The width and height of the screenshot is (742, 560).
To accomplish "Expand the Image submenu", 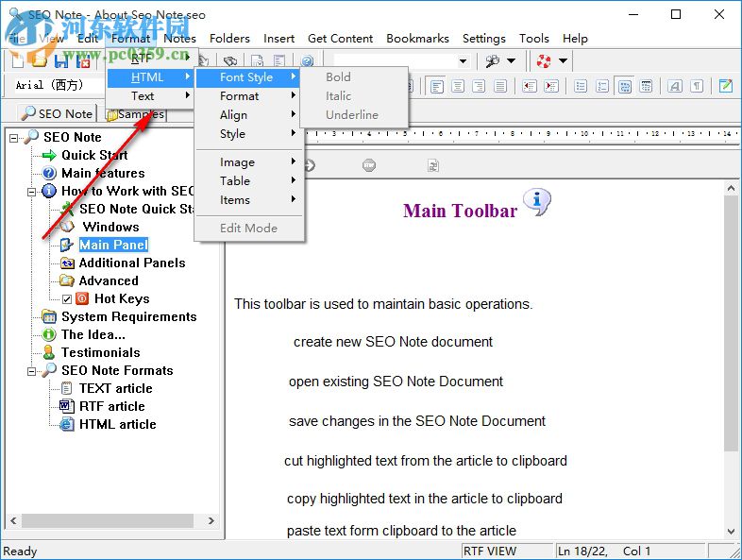I will point(250,162).
